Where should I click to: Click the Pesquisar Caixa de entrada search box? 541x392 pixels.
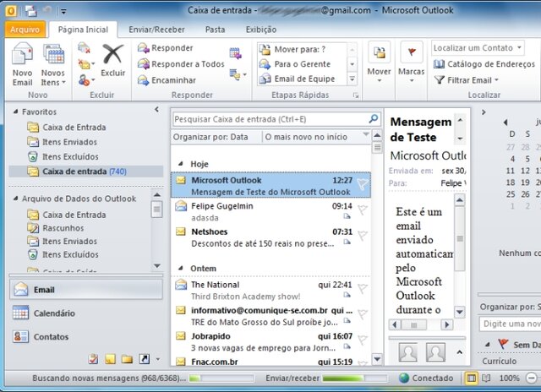point(269,119)
